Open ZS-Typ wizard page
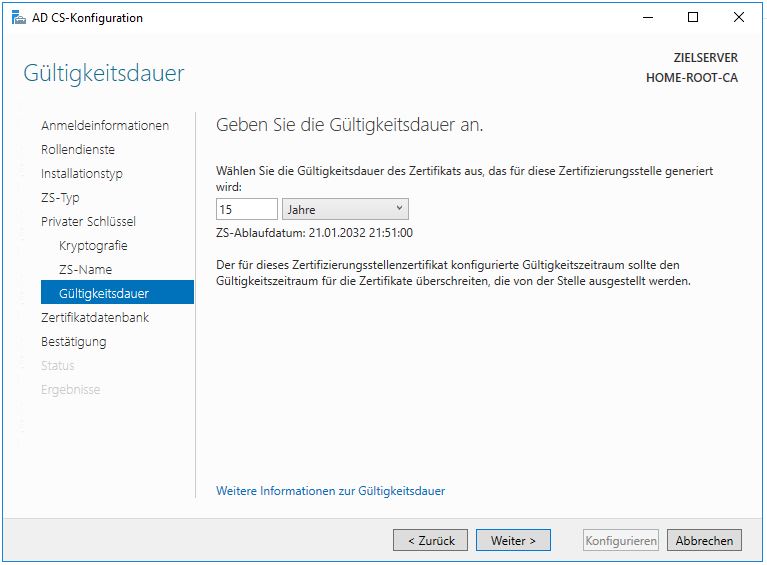The height and width of the screenshot is (565, 767). 60,197
